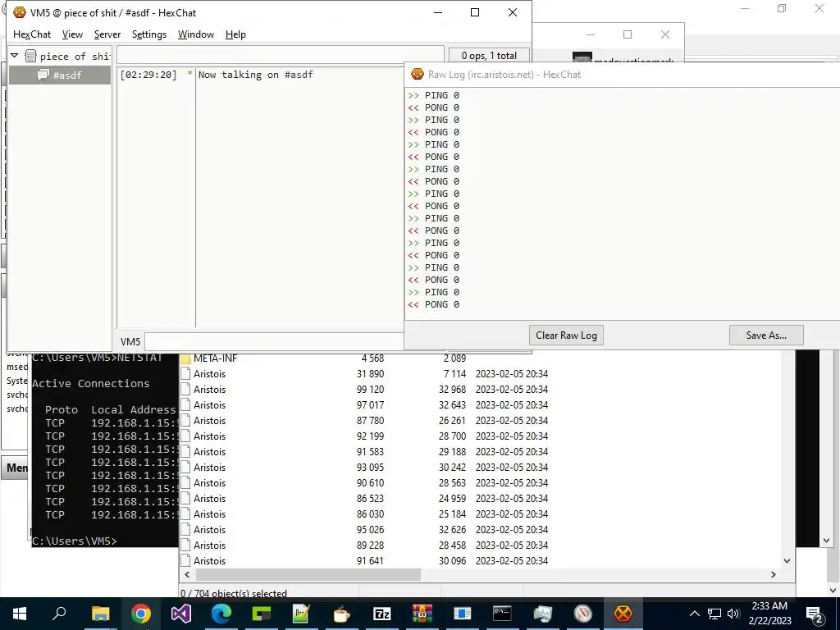Open the Notepad++ taskbar icon

pos(302,614)
